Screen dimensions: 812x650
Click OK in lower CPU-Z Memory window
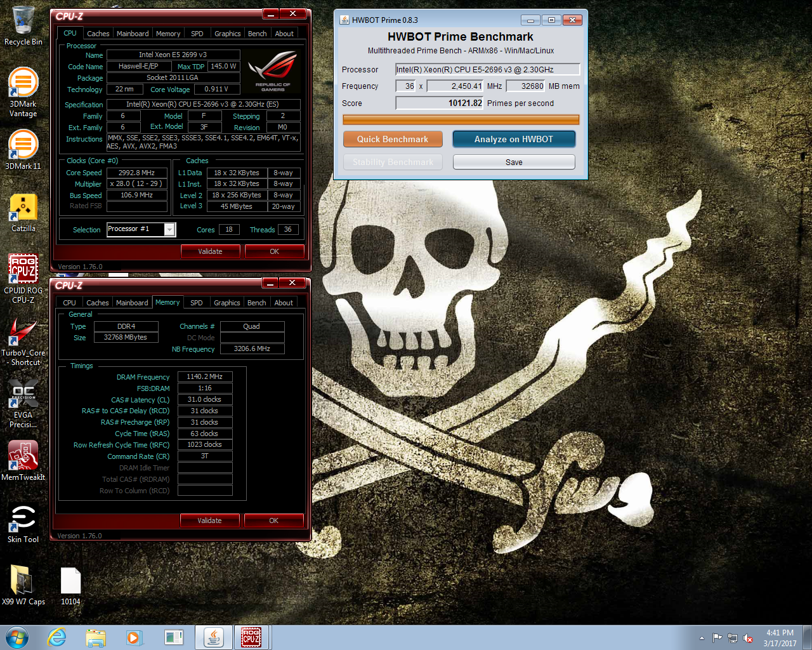(274, 521)
